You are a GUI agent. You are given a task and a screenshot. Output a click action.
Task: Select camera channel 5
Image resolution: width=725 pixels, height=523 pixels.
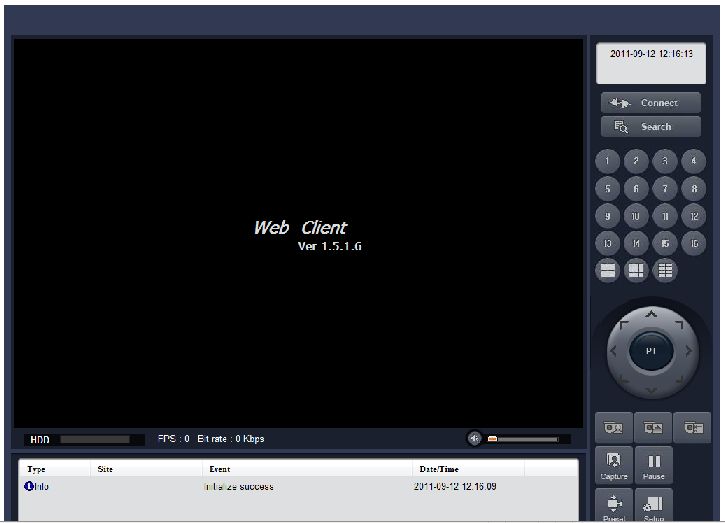click(x=607, y=189)
